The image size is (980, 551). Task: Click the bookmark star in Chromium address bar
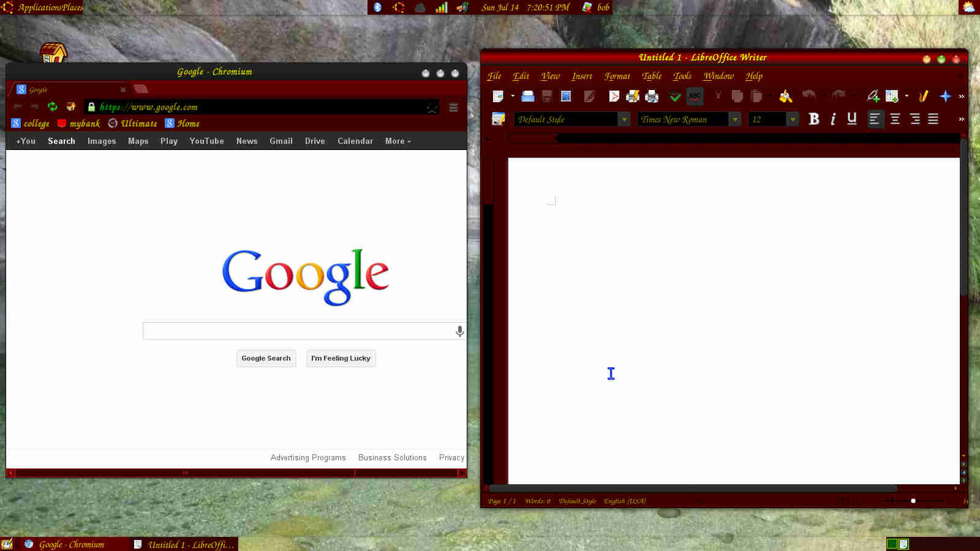(432, 108)
